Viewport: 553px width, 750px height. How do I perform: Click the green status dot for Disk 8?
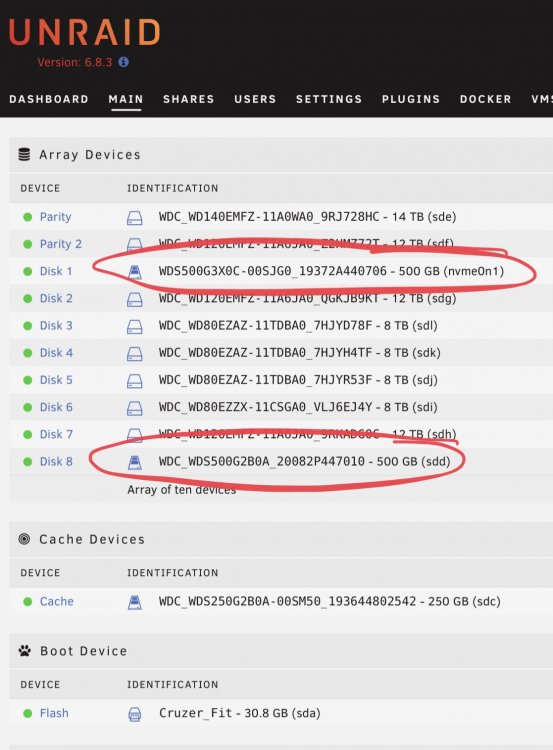pos(28,462)
